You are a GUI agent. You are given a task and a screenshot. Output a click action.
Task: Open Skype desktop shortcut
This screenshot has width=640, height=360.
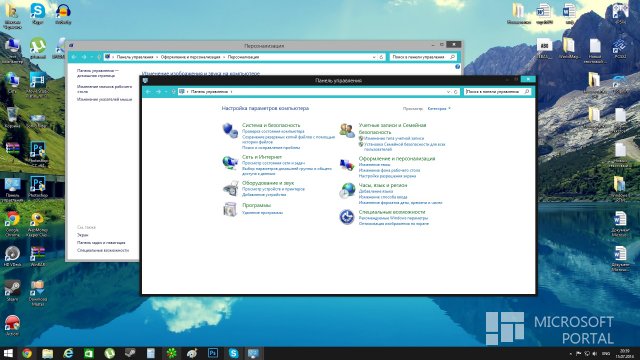click(x=38, y=13)
